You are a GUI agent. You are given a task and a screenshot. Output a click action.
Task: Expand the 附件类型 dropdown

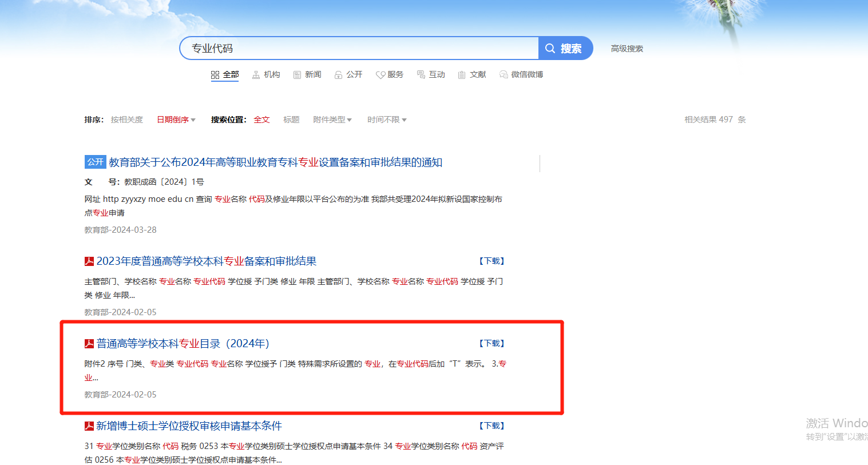332,120
